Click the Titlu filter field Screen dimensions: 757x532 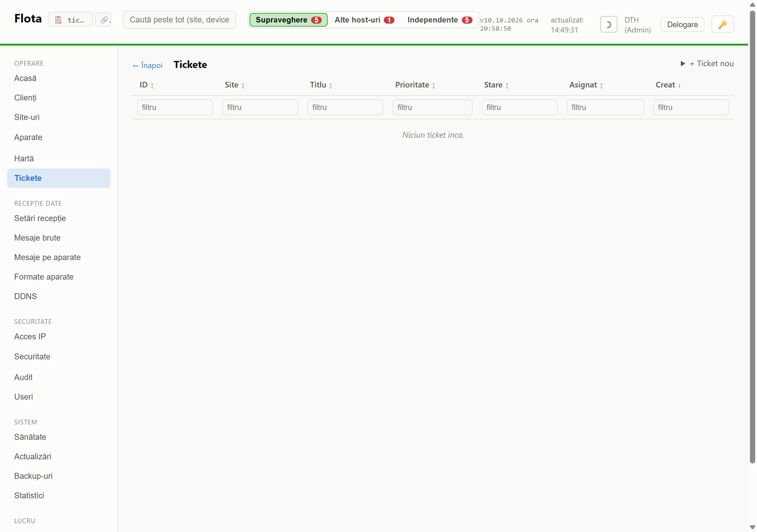click(x=345, y=108)
